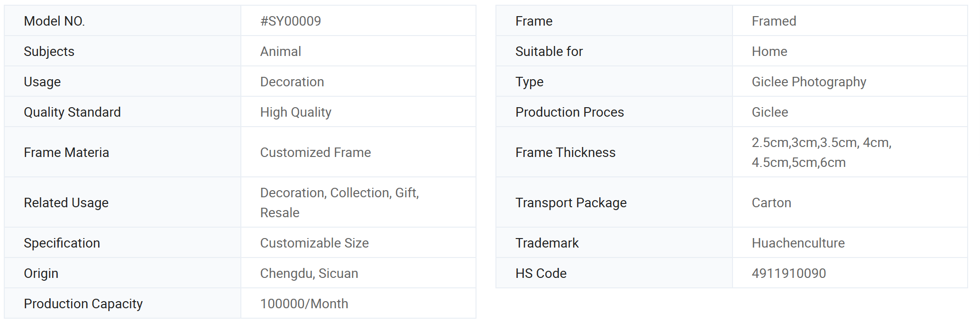Select the High Quality value
The image size is (980, 322).
(x=295, y=112)
